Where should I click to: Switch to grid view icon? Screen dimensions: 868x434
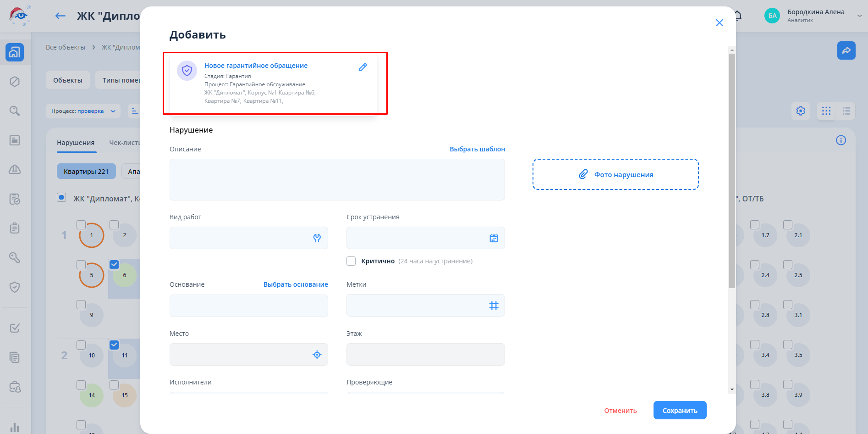coord(826,111)
